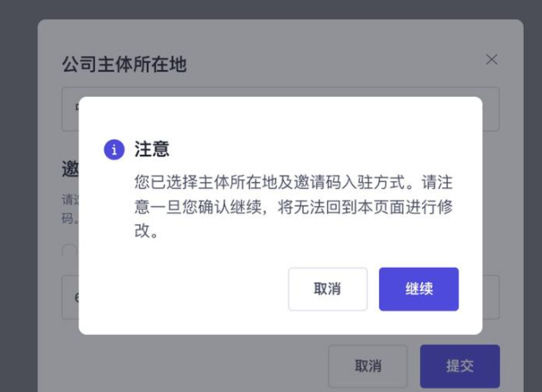
Task: Click the blue 继续 button
Action: [419, 289]
